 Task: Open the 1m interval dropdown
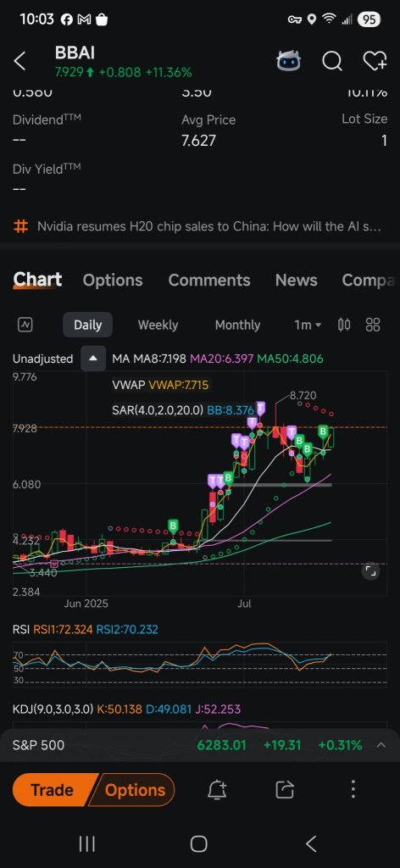pos(308,325)
